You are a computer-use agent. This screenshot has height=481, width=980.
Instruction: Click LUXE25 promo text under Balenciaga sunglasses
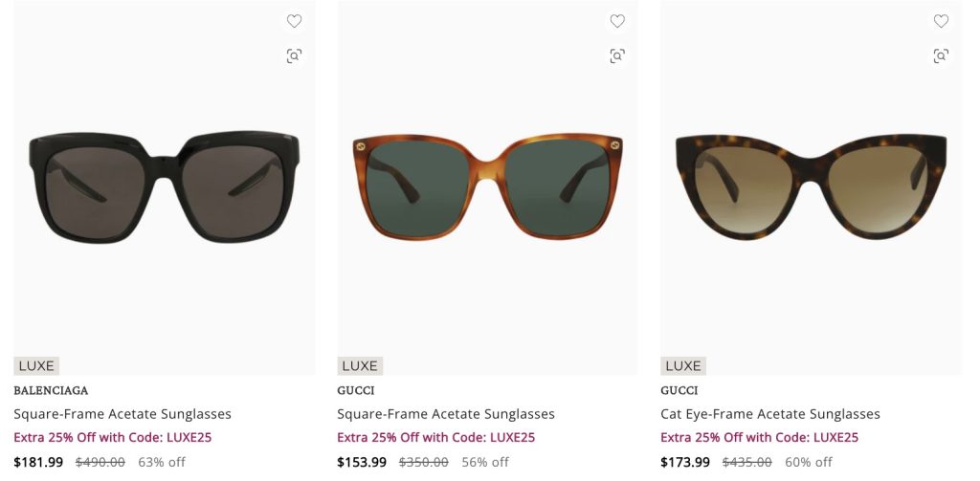(x=113, y=438)
